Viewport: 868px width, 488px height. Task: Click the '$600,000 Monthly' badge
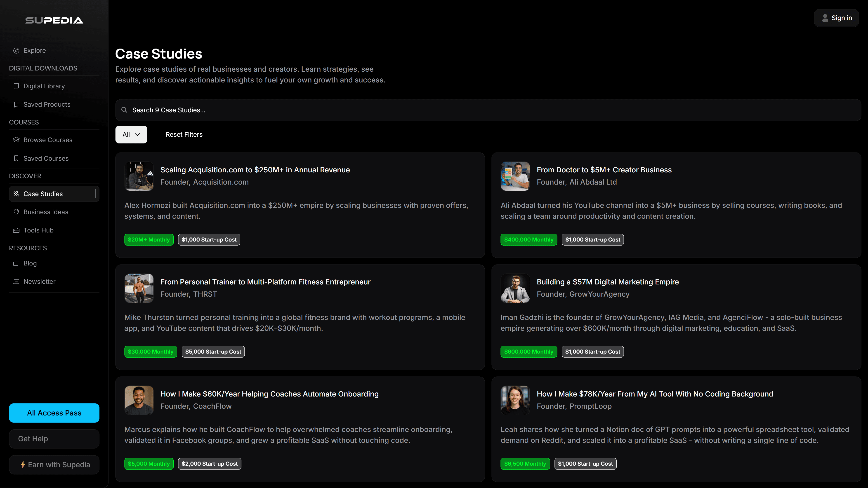[x=529, y=352]
